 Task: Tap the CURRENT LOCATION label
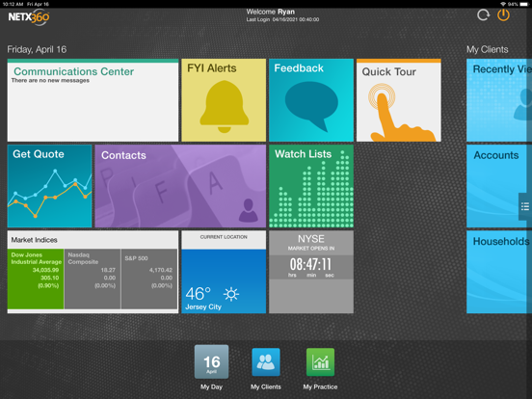coord(224,237)
